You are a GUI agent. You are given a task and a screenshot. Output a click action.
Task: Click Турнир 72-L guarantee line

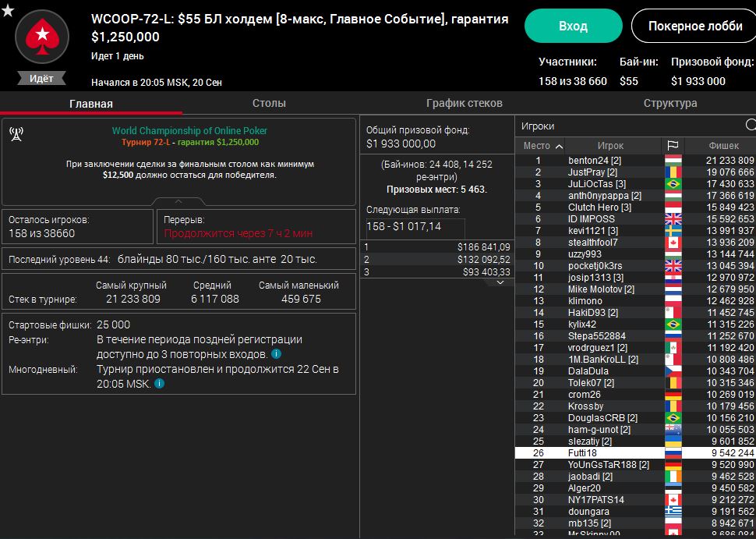[190, 142]
